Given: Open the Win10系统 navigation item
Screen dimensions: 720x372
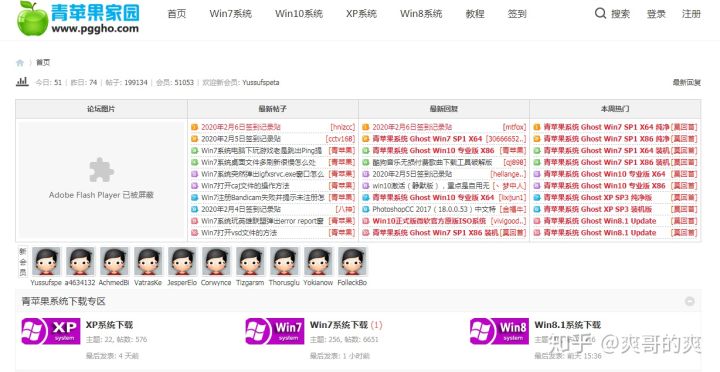Looking at the screenshot, I should click(299, 14).
